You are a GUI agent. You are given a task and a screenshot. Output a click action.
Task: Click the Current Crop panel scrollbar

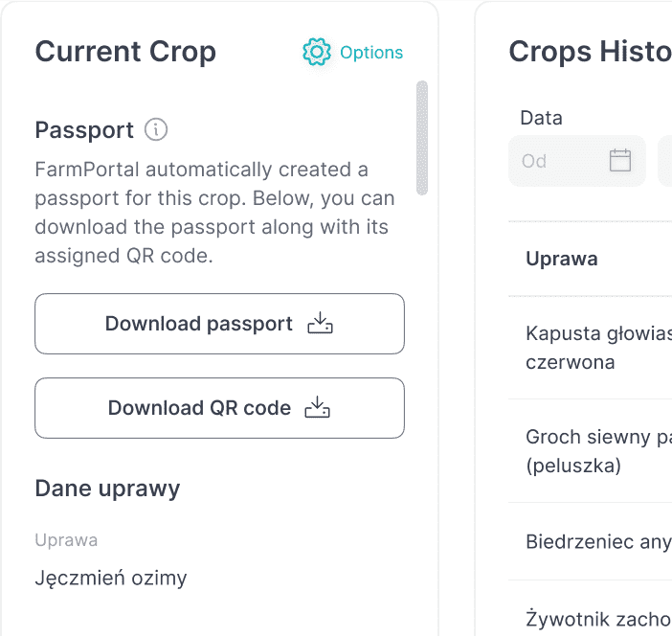tap(422, 138)
